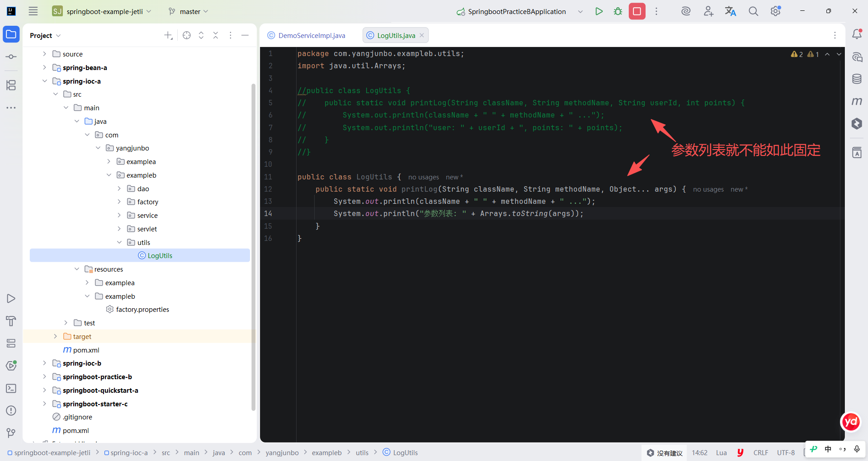Viewport: 868px width, 461px height.
Task: Open Project view mode dropdown
Action: 45,35
